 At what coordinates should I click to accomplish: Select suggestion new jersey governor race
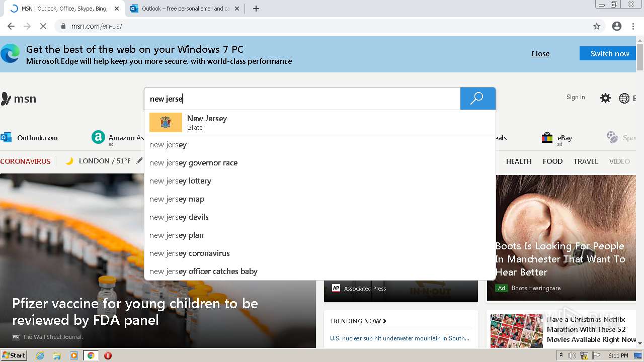(320, 163)
